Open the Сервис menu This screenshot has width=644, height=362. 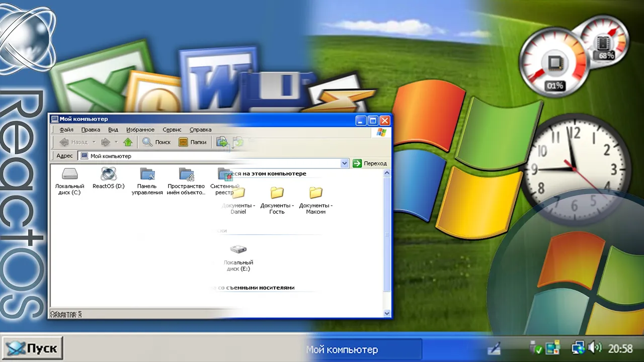[172, 130]
